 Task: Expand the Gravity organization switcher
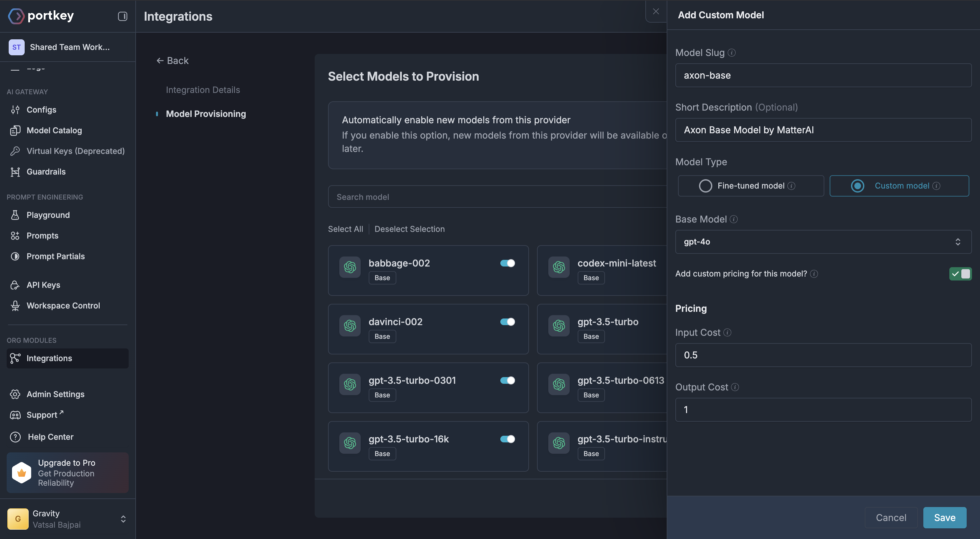(123, 519)
